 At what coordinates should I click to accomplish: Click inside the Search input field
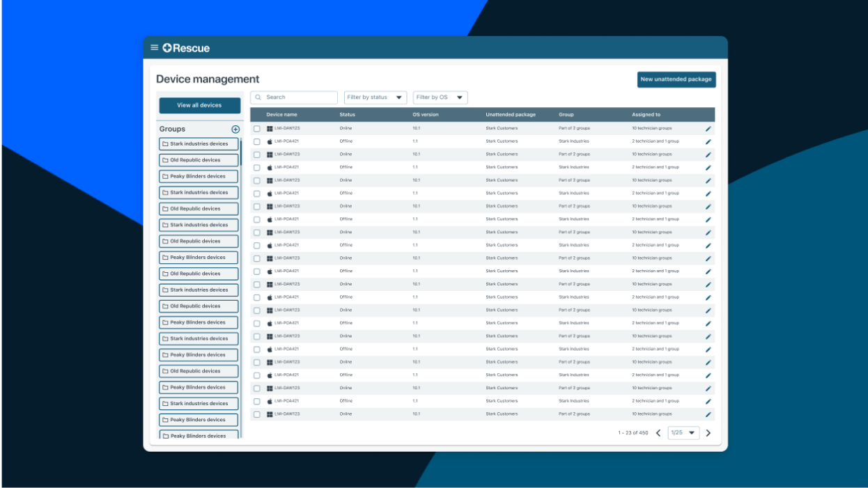[x=300, y=97]
